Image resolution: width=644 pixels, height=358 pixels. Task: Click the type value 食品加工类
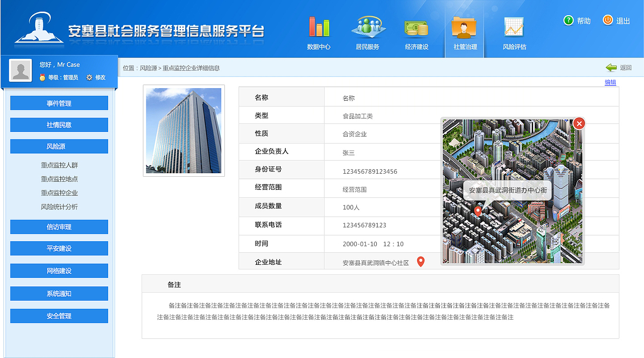click(x=358, y=116)
